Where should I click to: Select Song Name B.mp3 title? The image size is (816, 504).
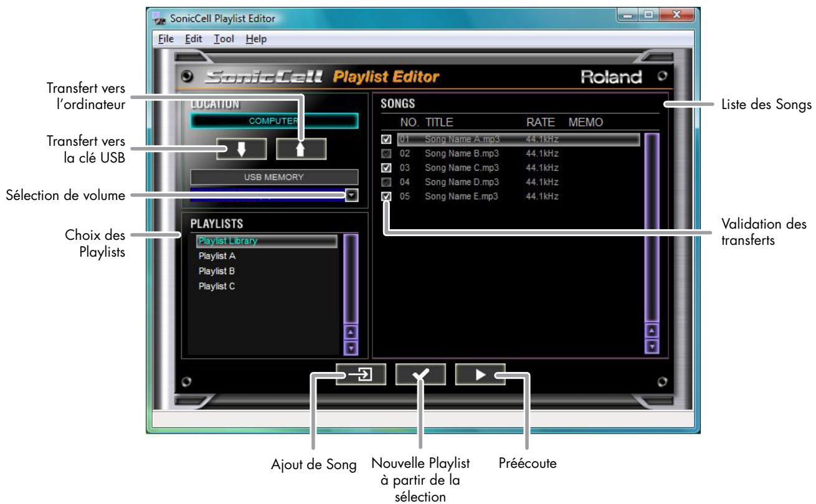[462, 153]
